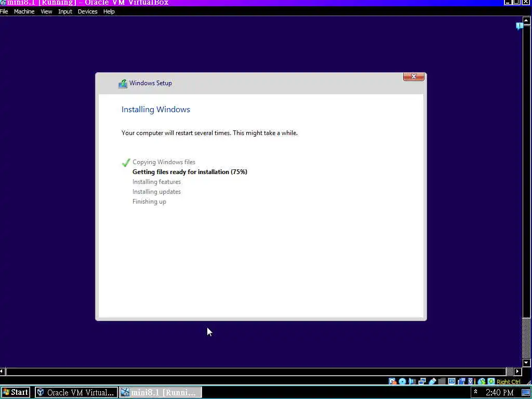The image size is (532, 399).
Task: Click the vertical scrollbar down arrow
Action: point(526,363)
